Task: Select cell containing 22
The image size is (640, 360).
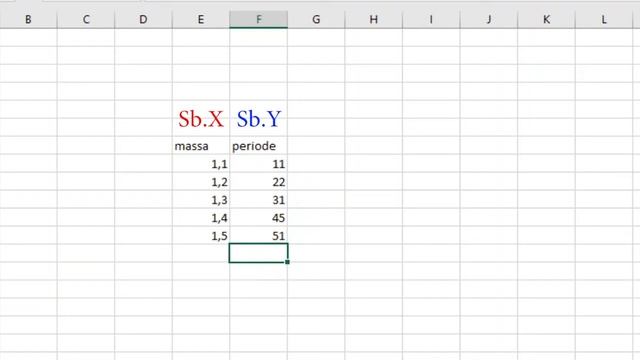Action: (x=258, y=182)
